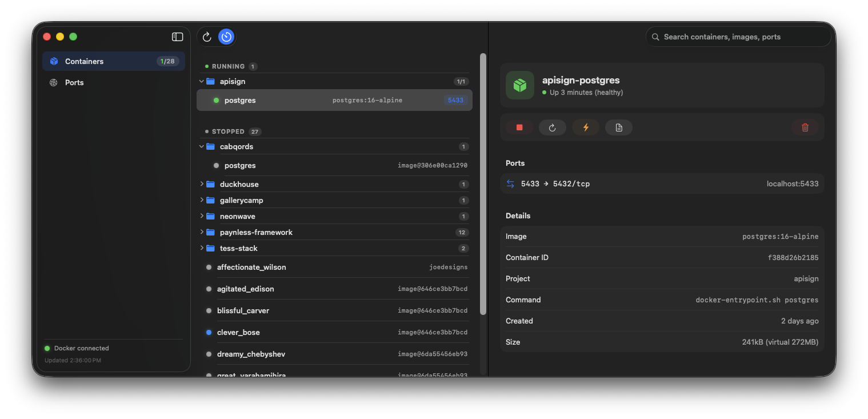868x419 pixels.
Task: Click the Ports globe icon
Action: [54, 82]
